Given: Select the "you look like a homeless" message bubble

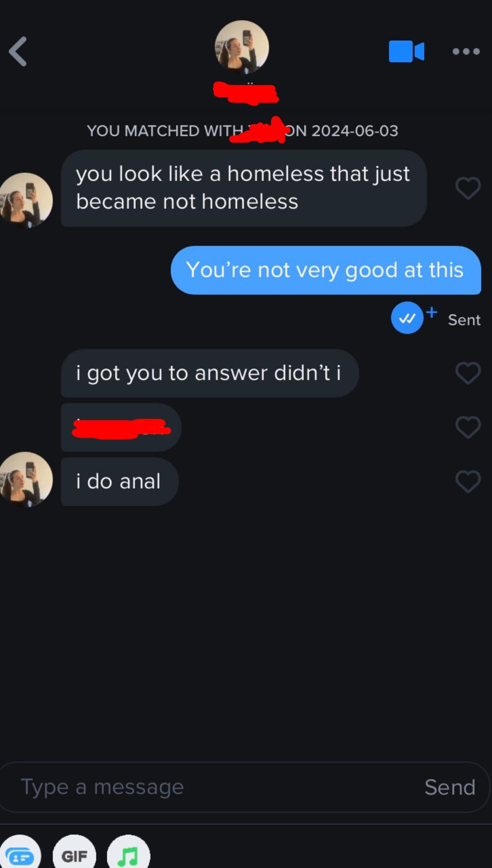Looking at the screenshot, I should click(243, 188).
